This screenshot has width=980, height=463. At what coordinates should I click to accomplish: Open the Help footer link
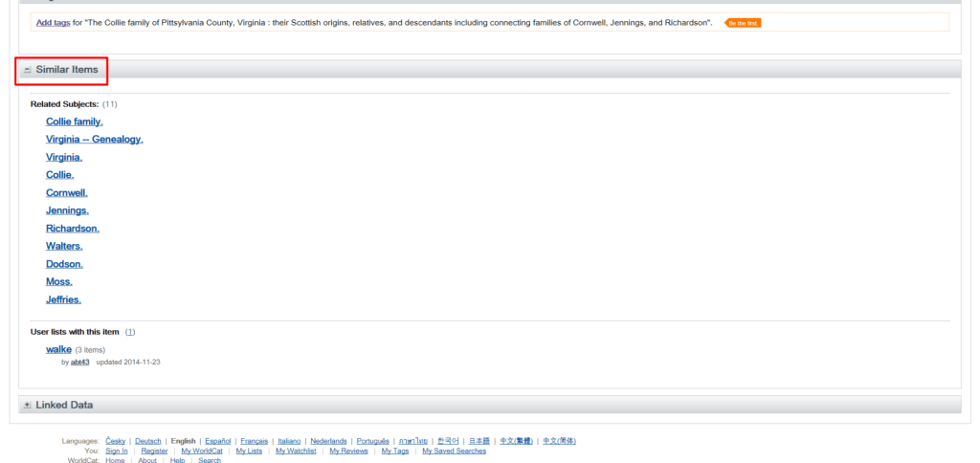[177, 460]
